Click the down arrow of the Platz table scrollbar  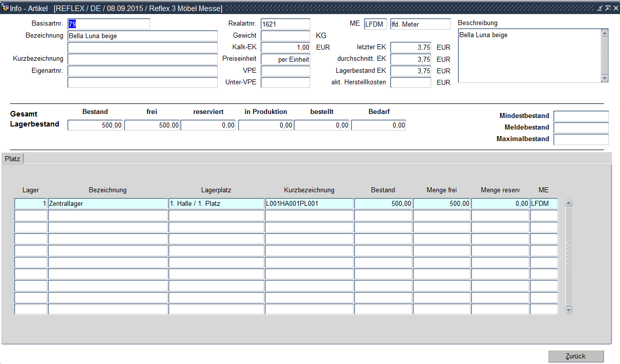pyautogui.click(x=569, y=310)
